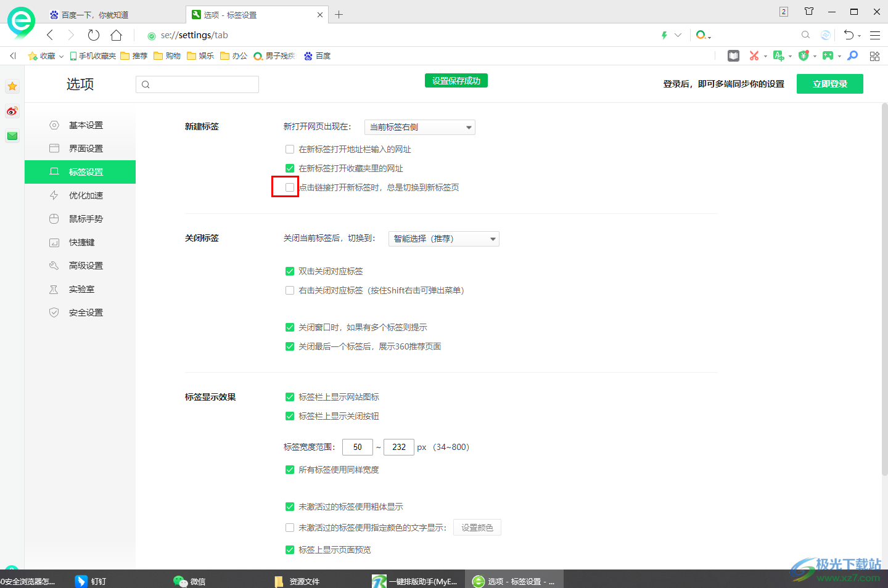Viewport: 888px width, 588px height.
Task: Collapse the bookmarks bar with left arrow
Action: pos(12,55)
